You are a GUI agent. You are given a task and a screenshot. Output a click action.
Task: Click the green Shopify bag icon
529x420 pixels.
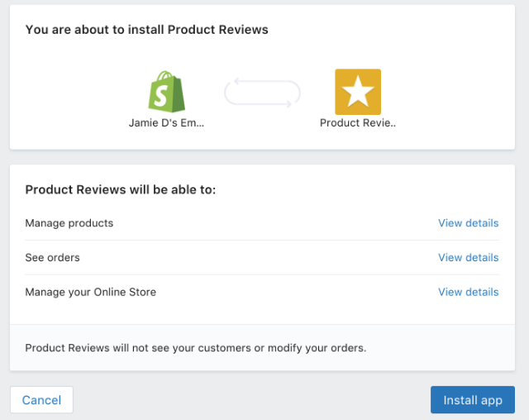click(x=167, y=92)
